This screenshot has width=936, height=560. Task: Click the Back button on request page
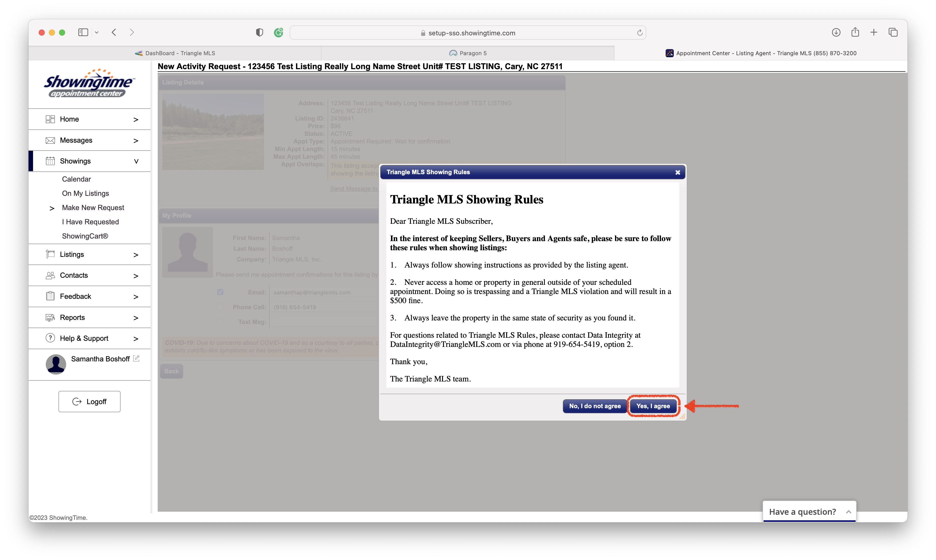pos(171,371)
